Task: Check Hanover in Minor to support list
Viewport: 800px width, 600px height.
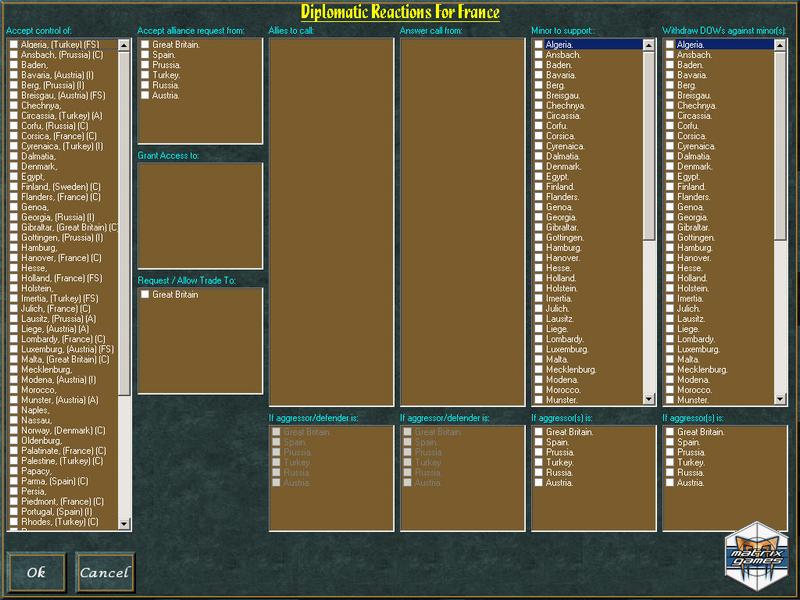Action: click(x=539, y=258)
